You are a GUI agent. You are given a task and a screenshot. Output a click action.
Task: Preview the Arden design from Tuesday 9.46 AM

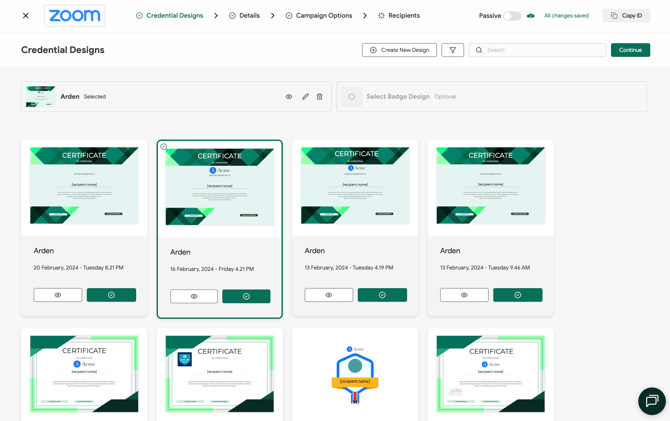click(x=464, y=295)
